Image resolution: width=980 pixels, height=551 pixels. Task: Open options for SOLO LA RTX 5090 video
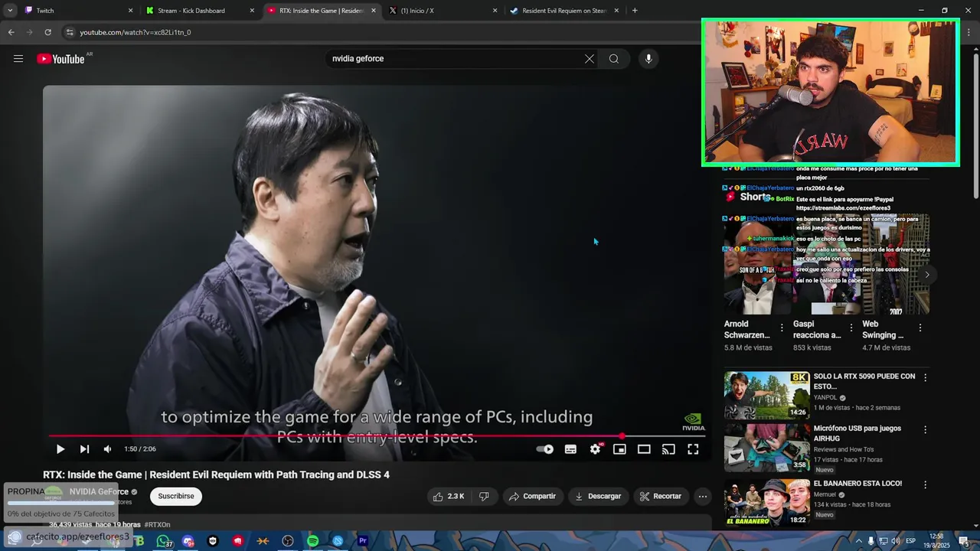(x=925, y=377)
